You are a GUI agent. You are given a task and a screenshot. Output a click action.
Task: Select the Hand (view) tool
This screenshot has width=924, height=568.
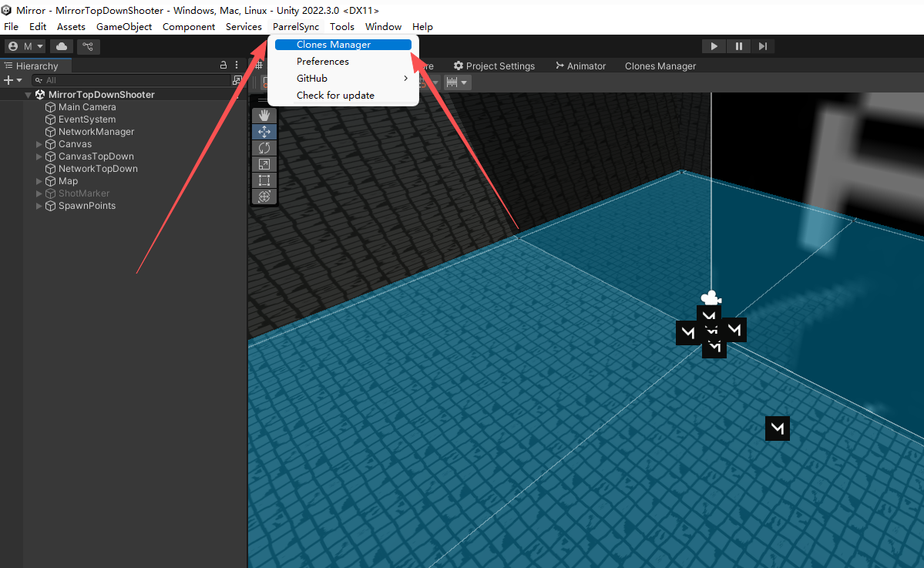[264, 116]
